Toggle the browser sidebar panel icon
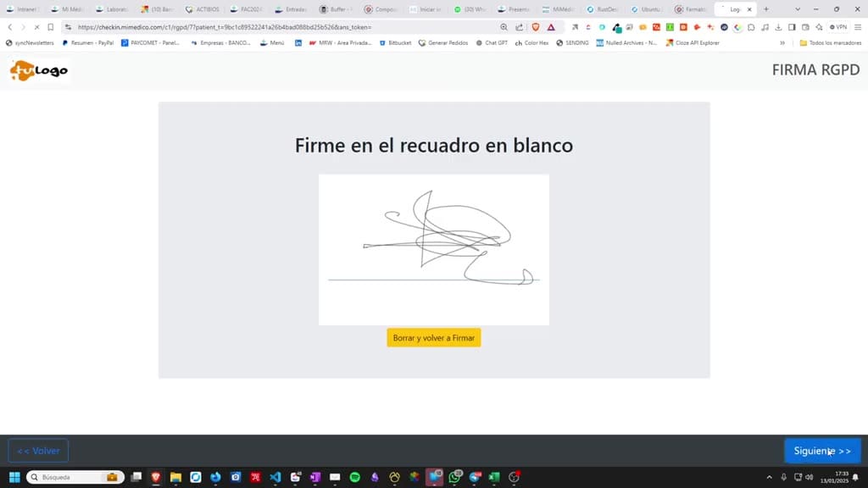This screenshot has height=488, width=868. click(792, 27)
